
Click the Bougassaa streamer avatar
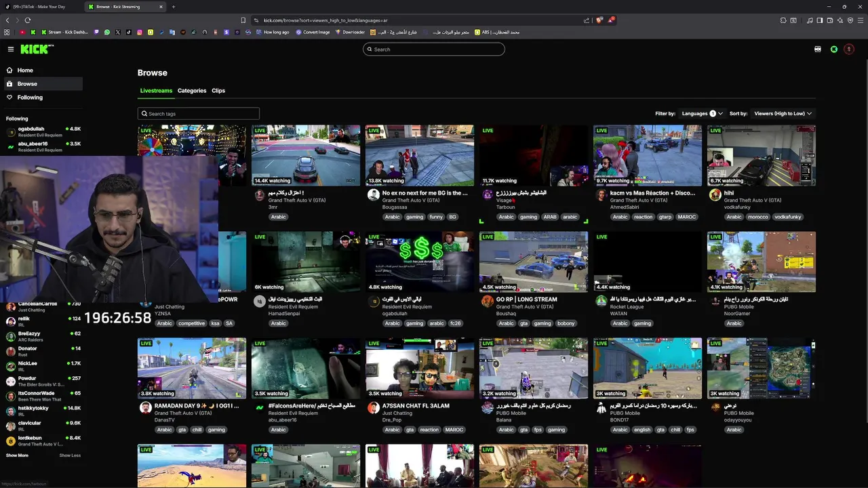pos(373,195)
